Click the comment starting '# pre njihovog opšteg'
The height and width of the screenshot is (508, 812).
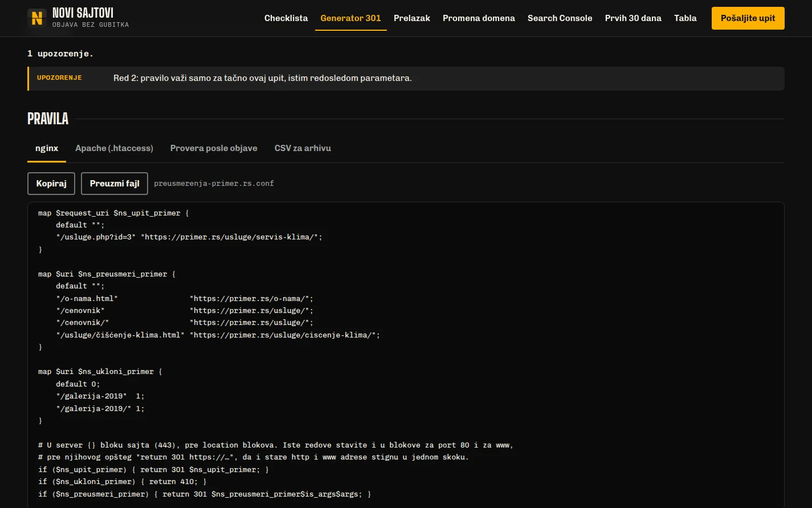coord(254,457)
